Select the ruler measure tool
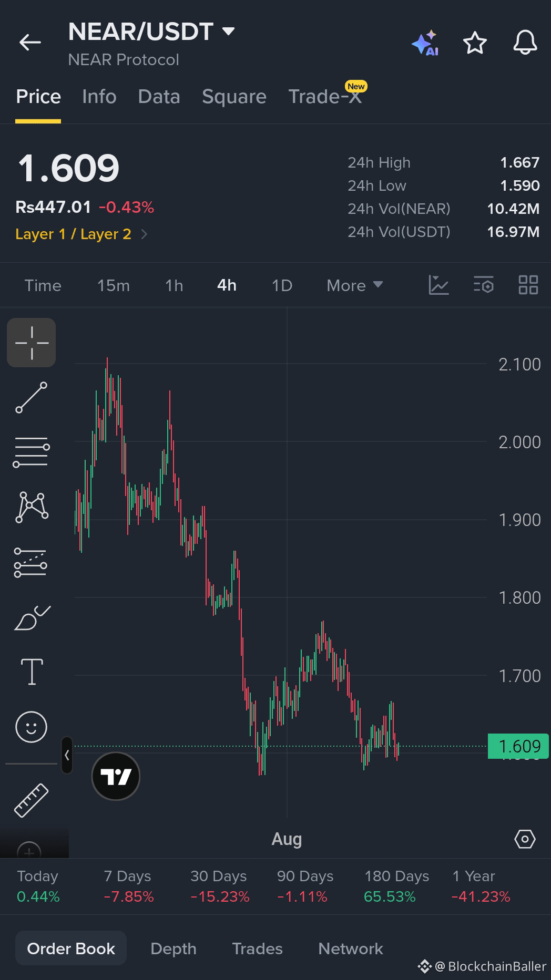Image resolution: width=551 pixels, height=980 pixels. (x=32, y=800)
